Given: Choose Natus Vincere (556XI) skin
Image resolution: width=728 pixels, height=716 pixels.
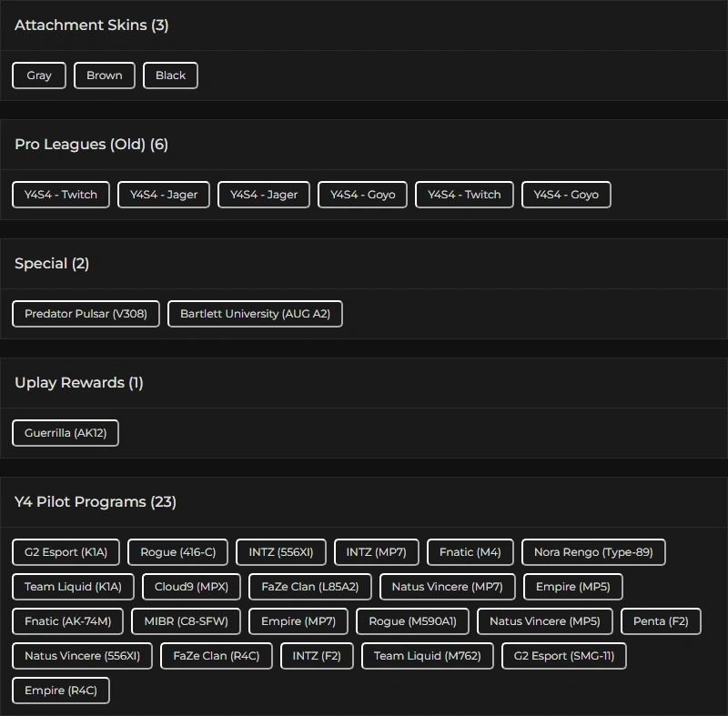Looking at the screenshot, I should 82,656.
